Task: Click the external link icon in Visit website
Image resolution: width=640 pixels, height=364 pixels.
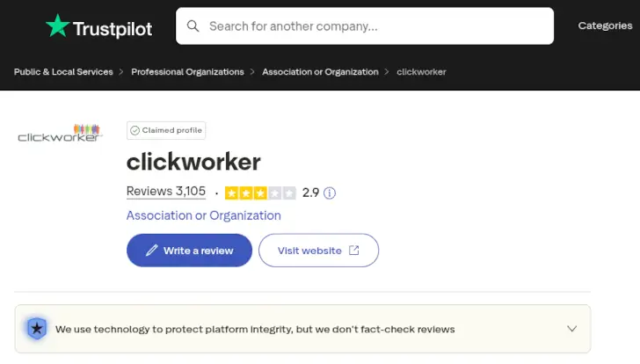Action: pos(354,251)
